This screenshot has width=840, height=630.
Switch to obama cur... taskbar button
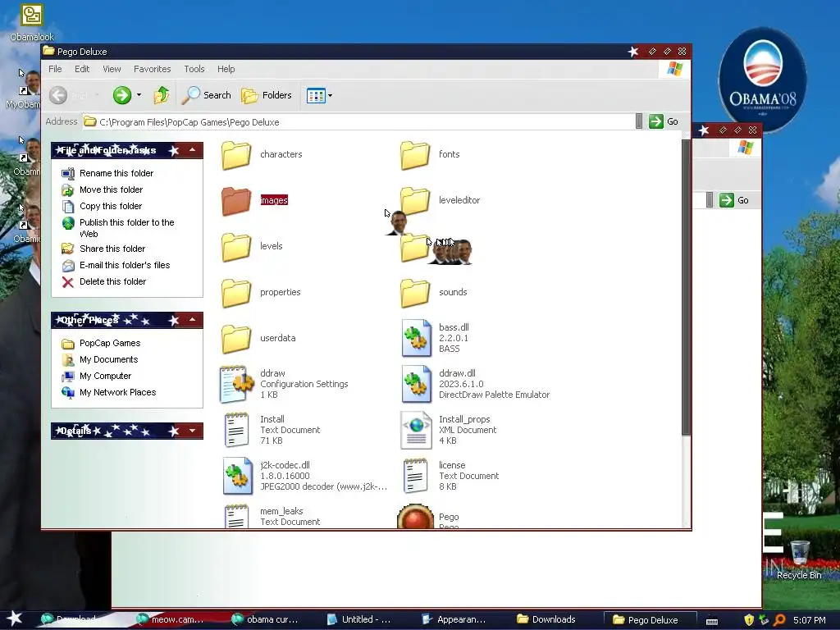pyautogui.click(x=265, y=619)
